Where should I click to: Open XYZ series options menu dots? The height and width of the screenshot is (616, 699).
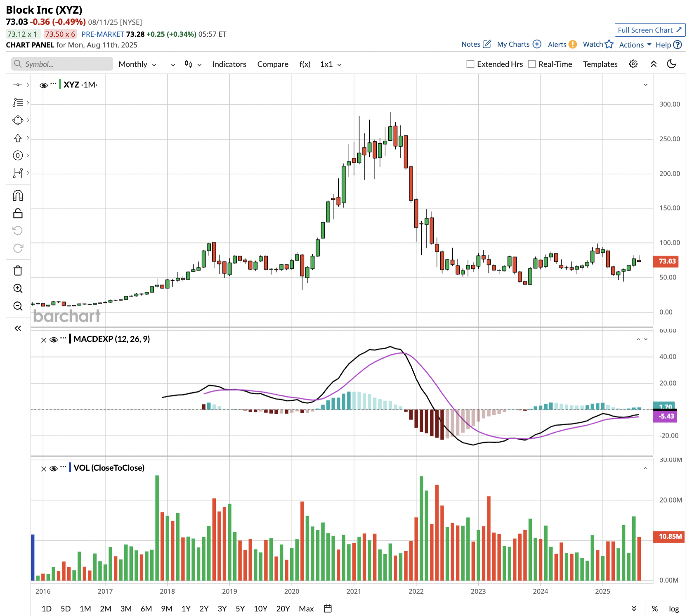coord(53,84)
